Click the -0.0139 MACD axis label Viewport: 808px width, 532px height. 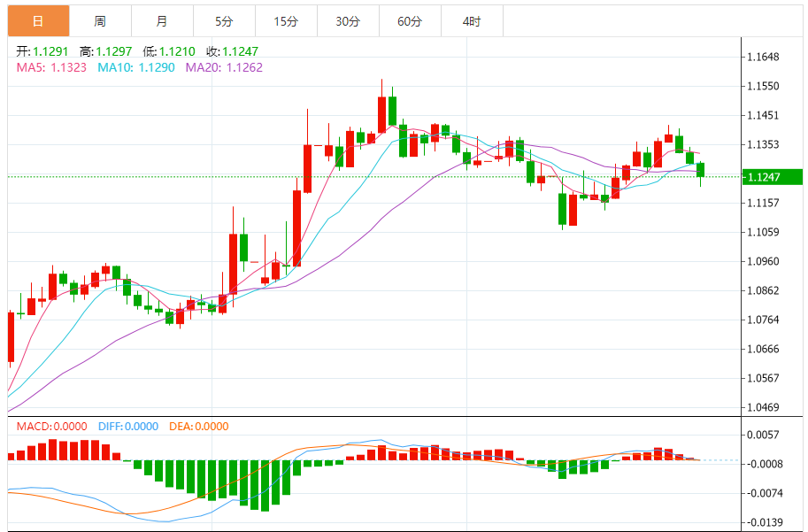[x=765, y=523]
